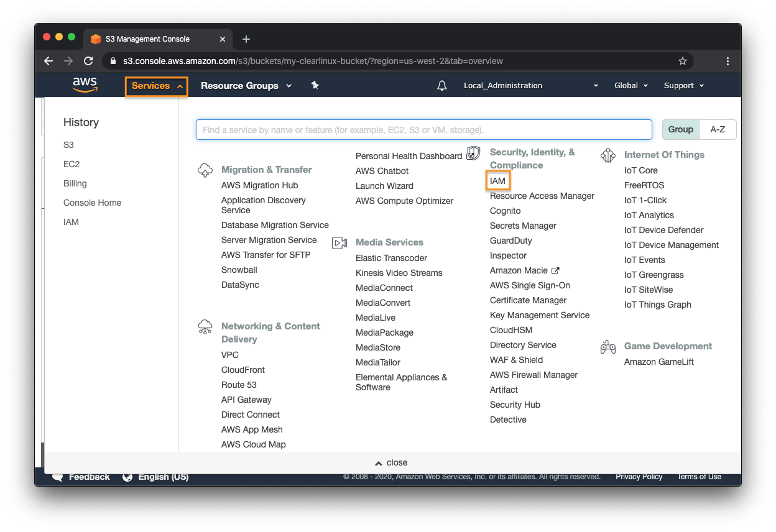The height and width of the screenshot is (532, 776).
Task: Collapse the services panel with close
Action: coord(391,462)
